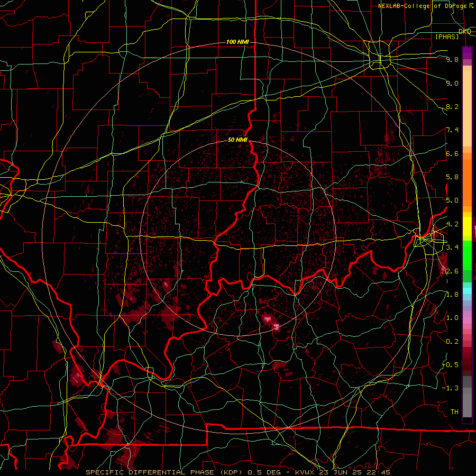Pick the large peach segment of the color bar
The width and height of the screenshot is (476, 476).
[x=467, y=108]
